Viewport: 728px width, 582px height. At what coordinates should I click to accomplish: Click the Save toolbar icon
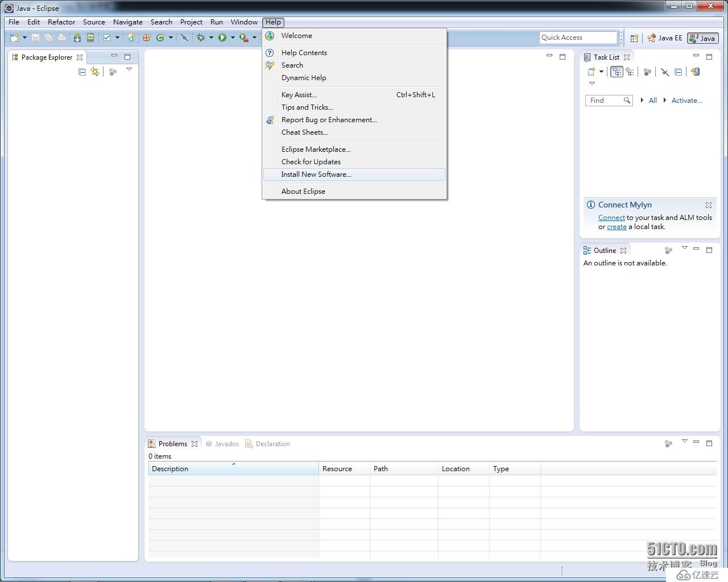[x=35, y=38]
